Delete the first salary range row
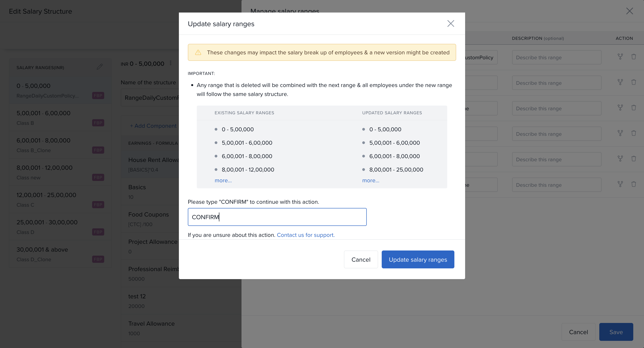Image resolution: width=644 pixels, height=348 pixels. (633, 57)
